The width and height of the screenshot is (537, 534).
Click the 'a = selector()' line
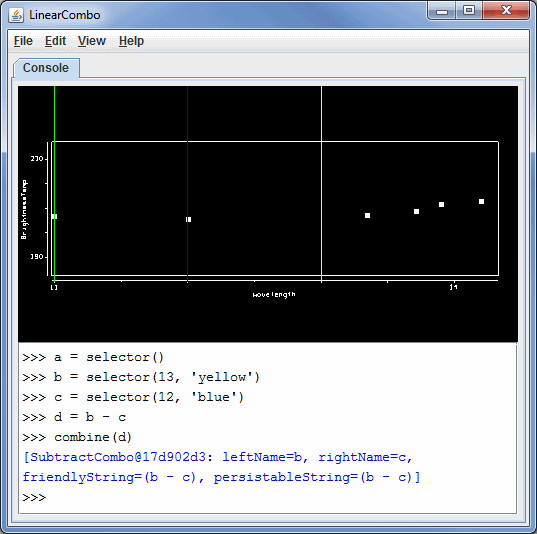pos(93,357)
